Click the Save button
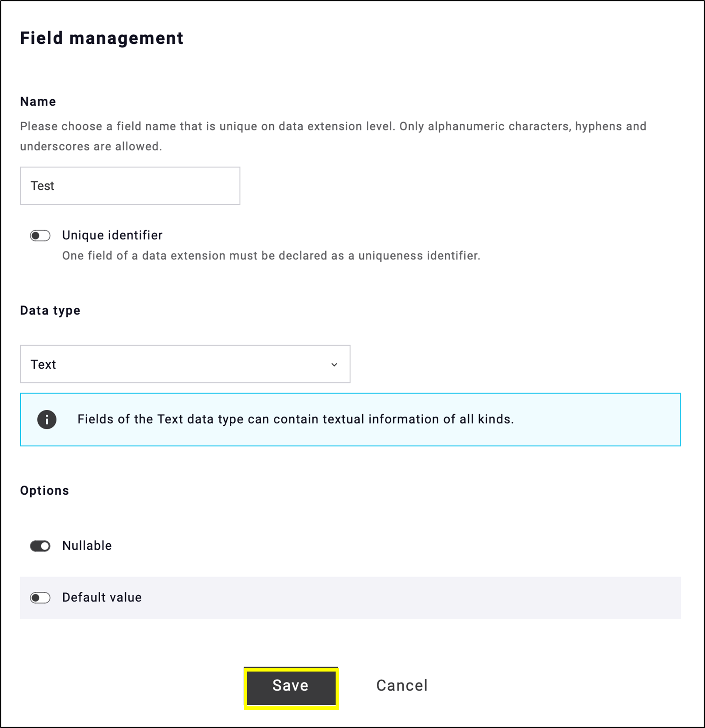The height and width of the screenshot is (728, 705). tap(291, 686)
